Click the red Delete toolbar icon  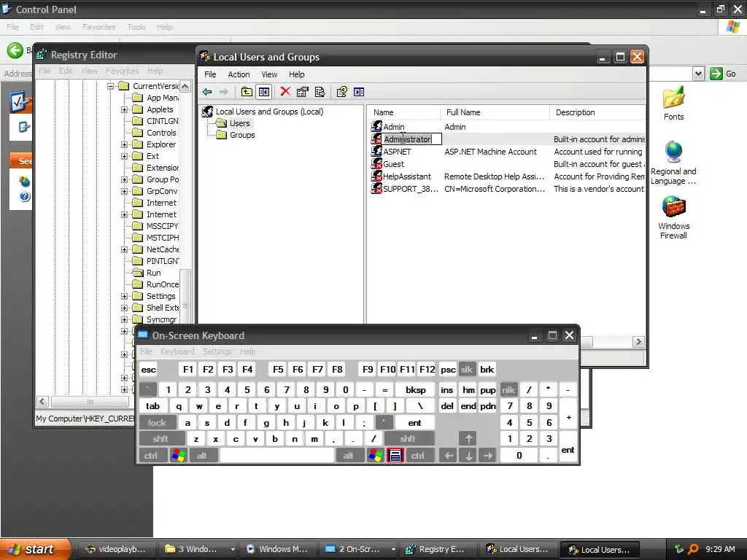coord(285,92)
